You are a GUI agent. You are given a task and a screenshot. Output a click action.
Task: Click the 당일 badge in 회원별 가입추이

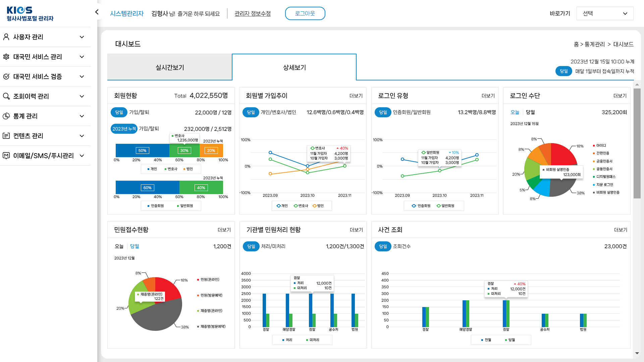point(251,112)
